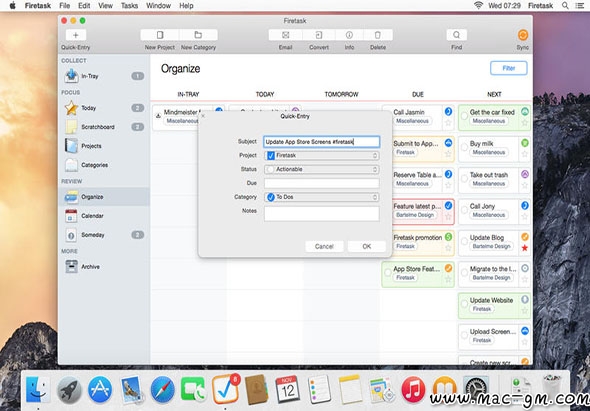Open Launchpad rocket Dock icon
Image resolution: width=590 pixels, height=411 pixels.
tap(69, 390)
